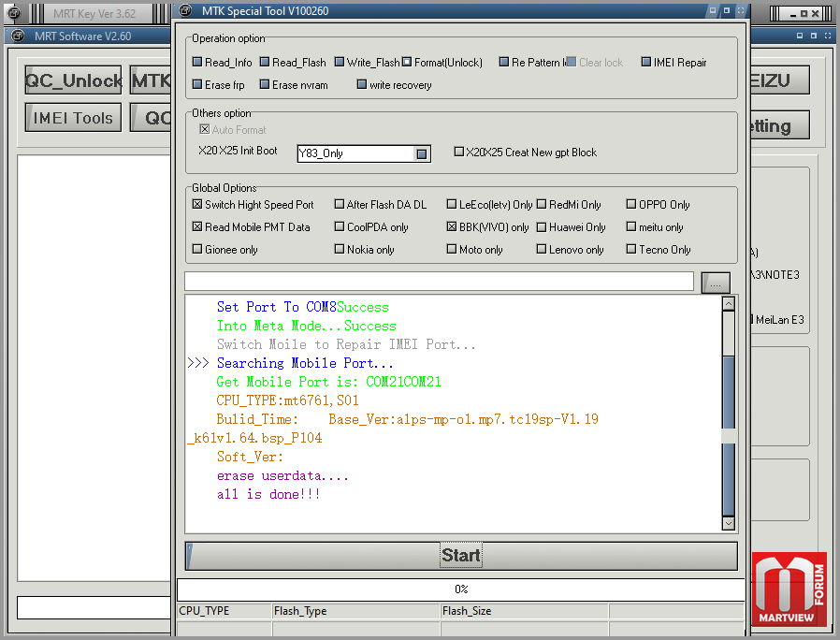The image size is (840, 640).
Task: Select the Read_Info operation
Action: [x=197, y=63]
